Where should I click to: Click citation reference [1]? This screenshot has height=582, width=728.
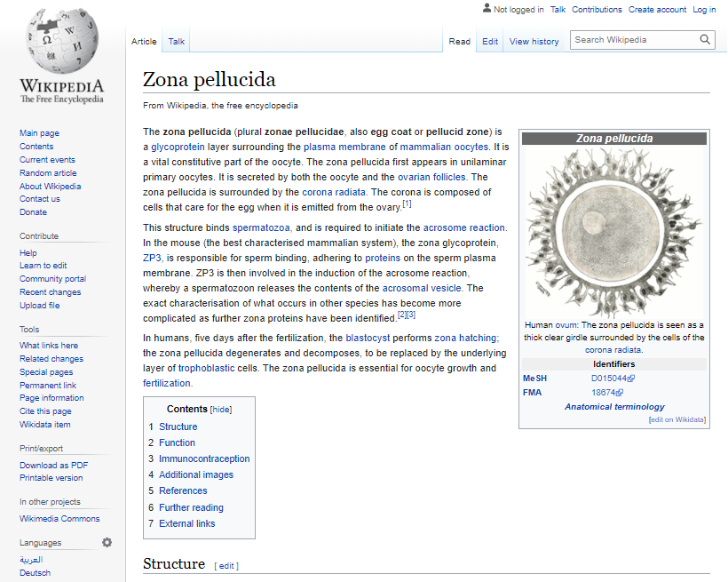point(407,203)
